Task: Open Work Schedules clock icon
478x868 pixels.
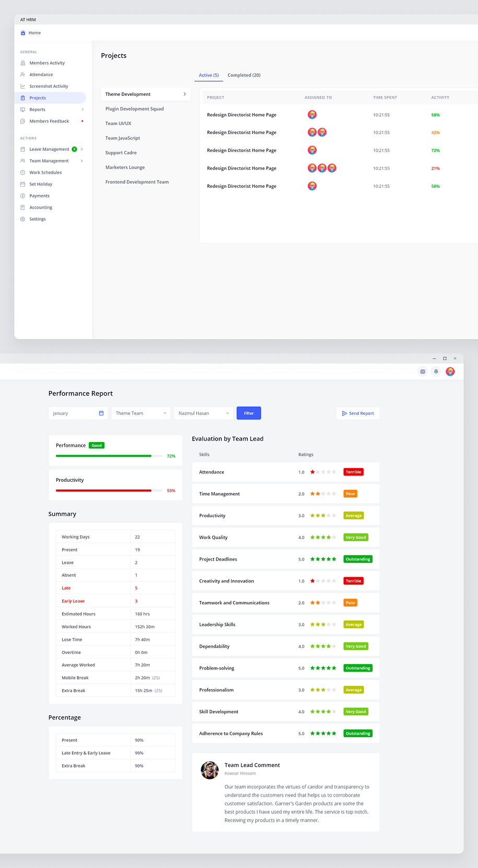Action: tap(23, 173)
